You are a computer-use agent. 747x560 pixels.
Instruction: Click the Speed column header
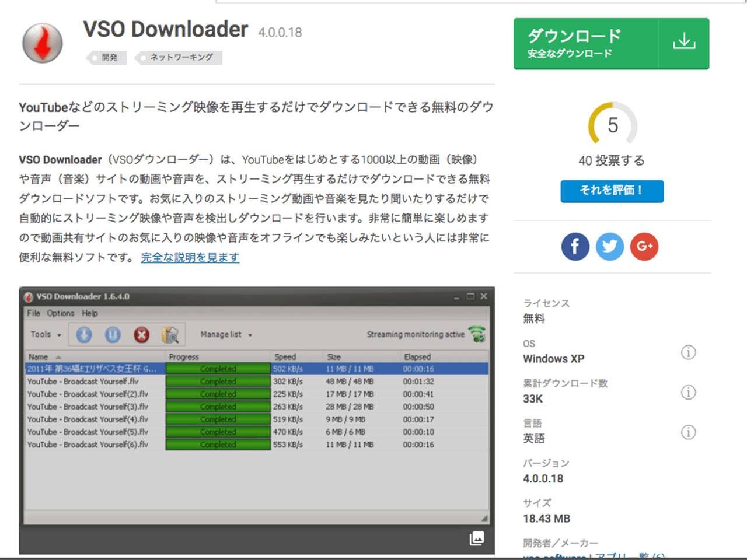point(297,356)
